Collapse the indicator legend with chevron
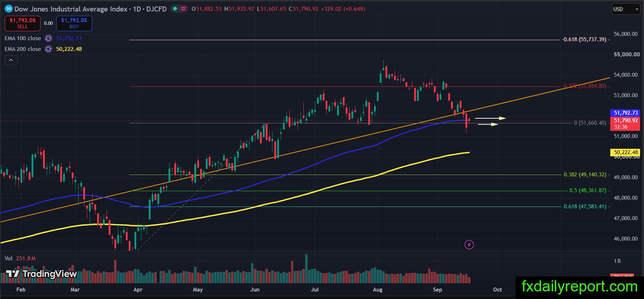 tap(11, 60)
